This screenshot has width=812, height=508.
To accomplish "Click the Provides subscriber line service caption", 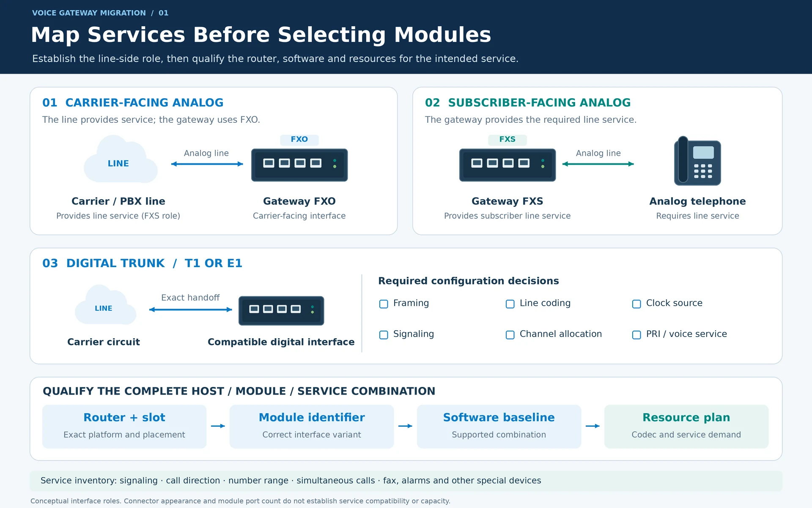I will pyautogui.click(x=507, y=216).
